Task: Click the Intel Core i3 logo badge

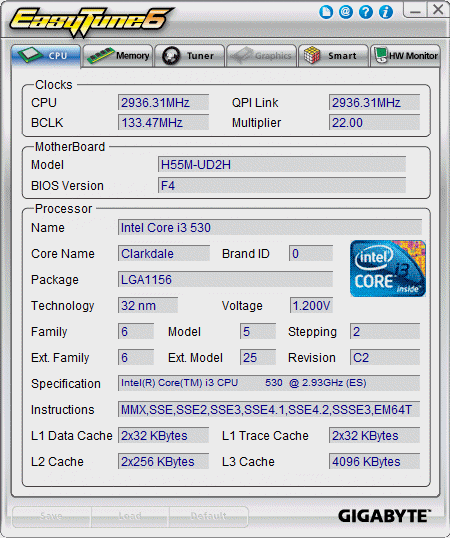Action: click(388, 269)
